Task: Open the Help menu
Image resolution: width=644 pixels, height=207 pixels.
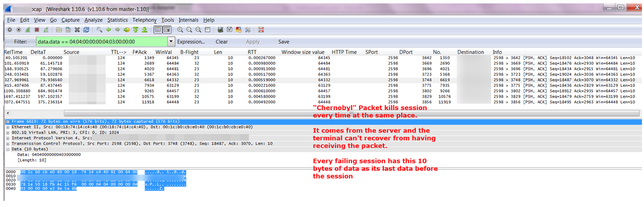Action: [x=209, y=20]
